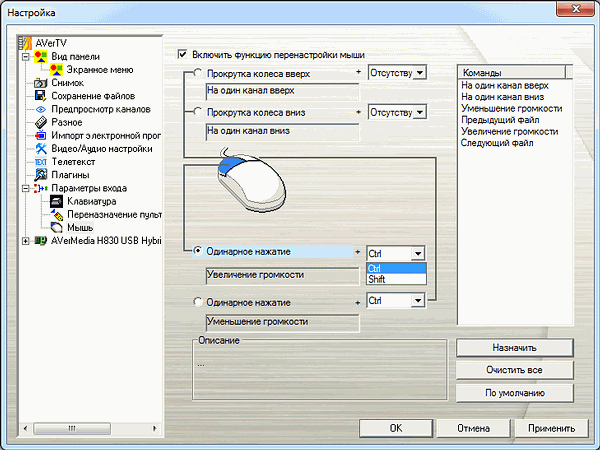600x450 pixels.
Task: Select the Прокрутка колеса вниз radio button
Action: pos(197,113)
